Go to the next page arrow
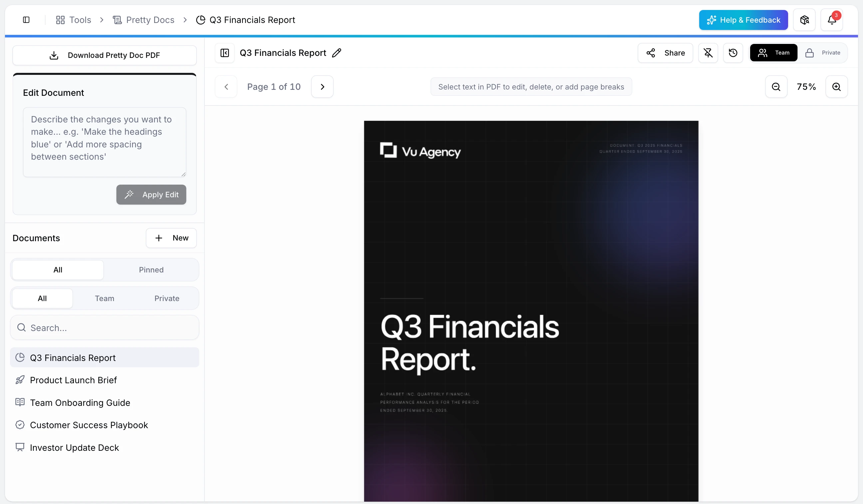 pyautogui.click(x=322, y=86)
